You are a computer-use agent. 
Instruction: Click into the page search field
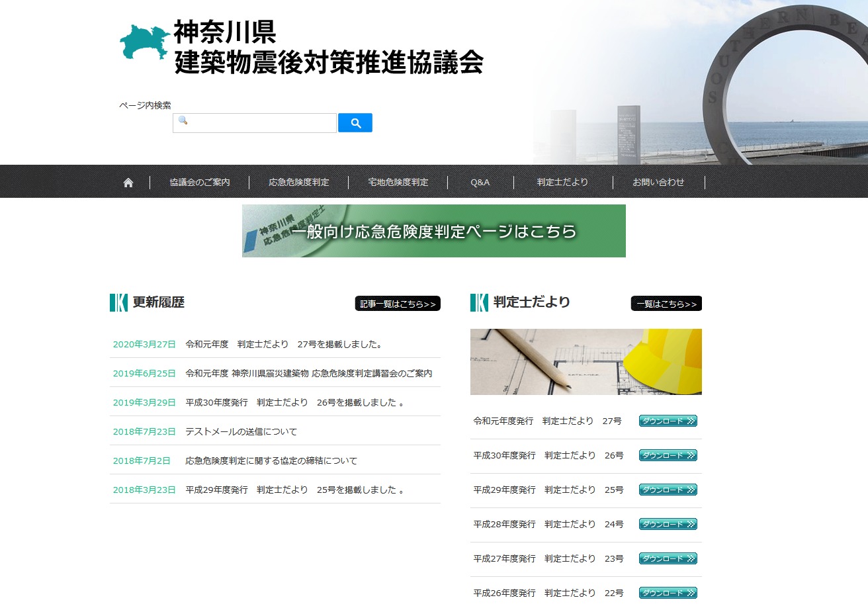(x=255, y=123)
